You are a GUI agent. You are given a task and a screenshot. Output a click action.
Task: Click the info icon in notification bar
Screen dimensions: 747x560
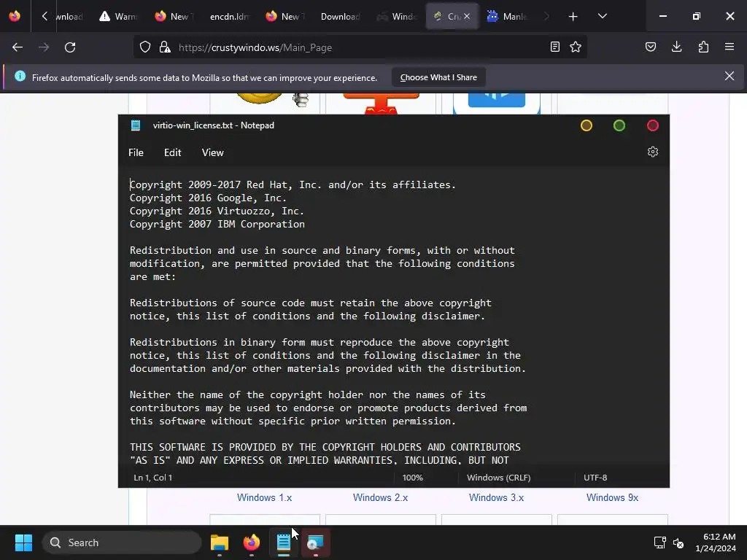click(x=20, y=76)
